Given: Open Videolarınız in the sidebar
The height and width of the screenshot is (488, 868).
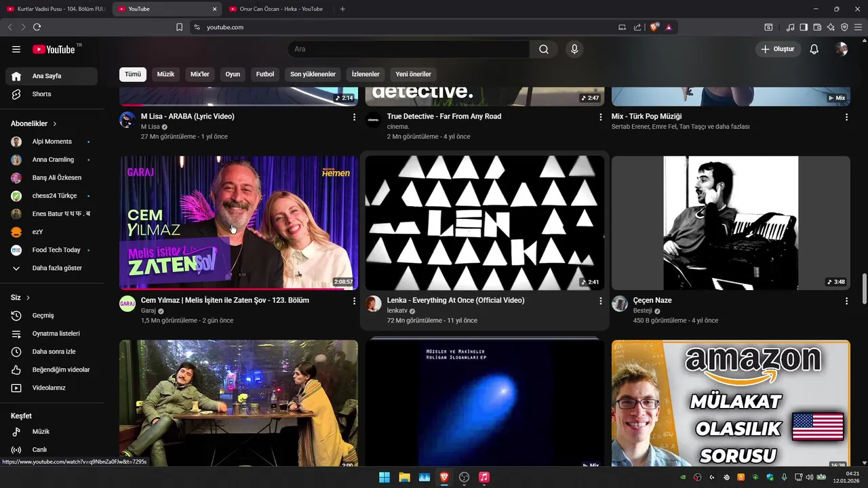Looking at the screenshot, I should click(52, 388).
